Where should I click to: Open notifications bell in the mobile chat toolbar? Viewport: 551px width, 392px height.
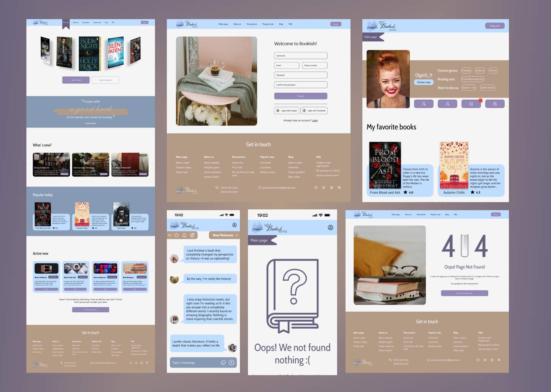click(184, 235)
